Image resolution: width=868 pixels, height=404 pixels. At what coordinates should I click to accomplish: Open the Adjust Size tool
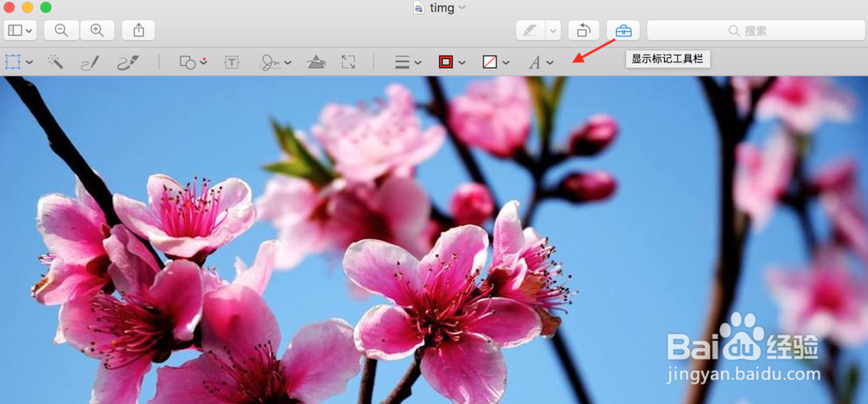point(348,62)
